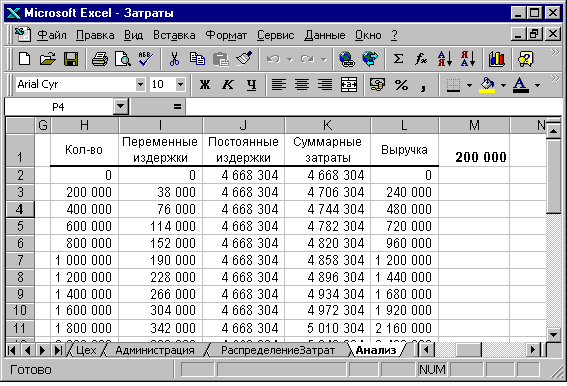Expand the Name Box dropdown arrow
The width and height of the screenshot is (567, 386).
(120, 107)
